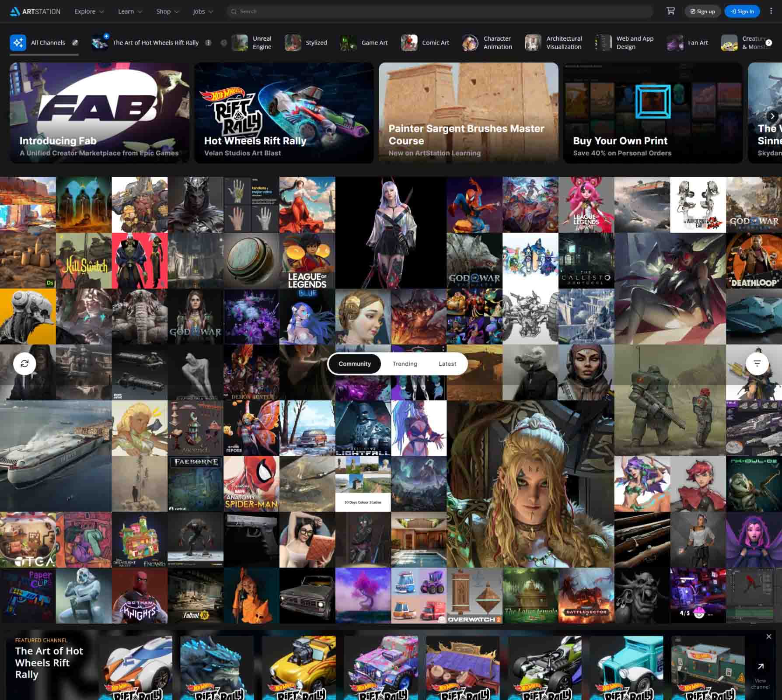Select the Character Animation channel
This screenshot has height=700, width=782.
pos(487,43)
